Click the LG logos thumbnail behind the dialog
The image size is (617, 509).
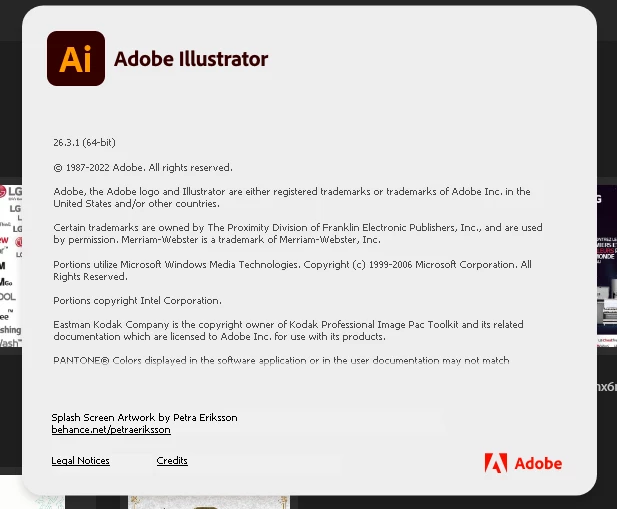(x=11, y=266)
